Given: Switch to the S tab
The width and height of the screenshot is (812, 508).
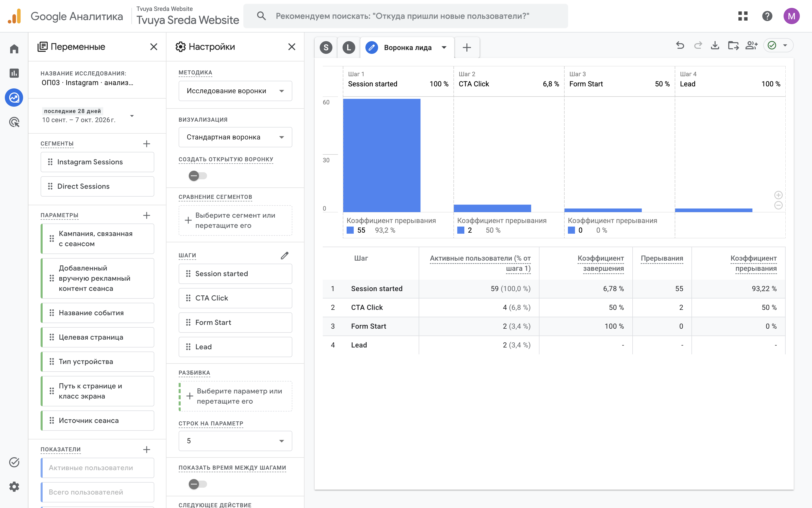Looking at the screenshot, I should point(326,47).
